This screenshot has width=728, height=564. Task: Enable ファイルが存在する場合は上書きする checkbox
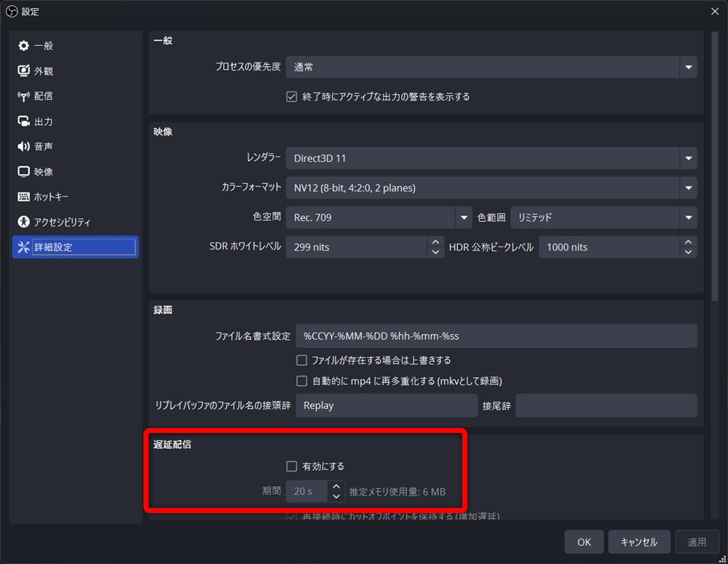tap(302, 360)
